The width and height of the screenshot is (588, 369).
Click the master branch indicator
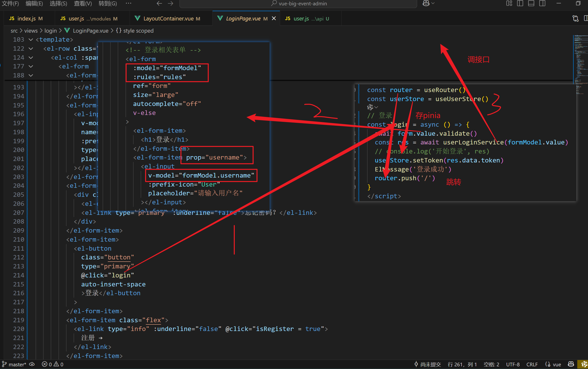click(x=14, y=364)
